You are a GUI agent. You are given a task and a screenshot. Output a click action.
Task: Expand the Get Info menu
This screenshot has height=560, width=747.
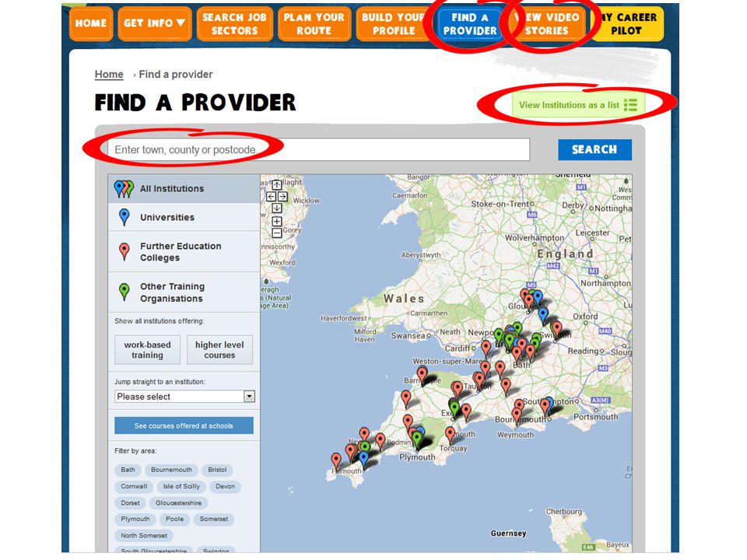click(x=154, y=23)
